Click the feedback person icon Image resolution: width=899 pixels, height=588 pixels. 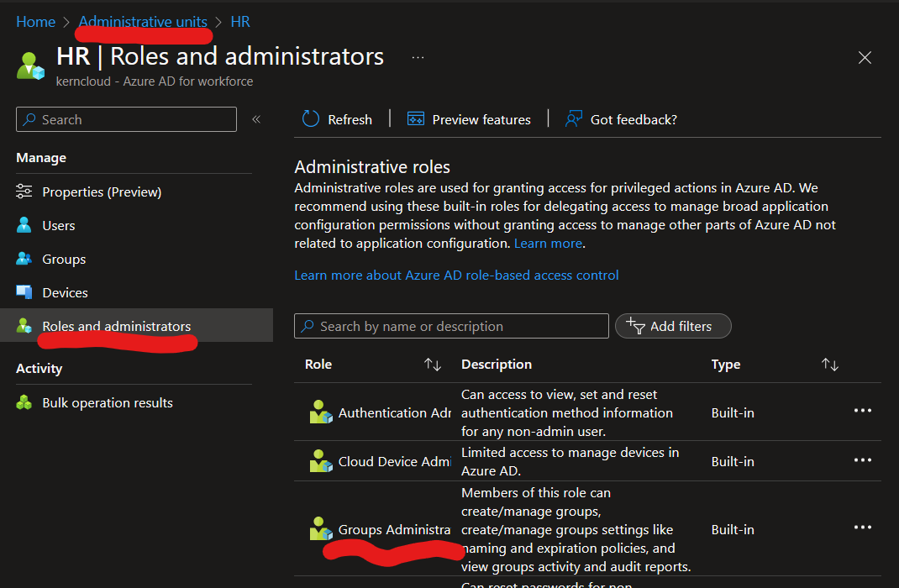click(573, 119)
